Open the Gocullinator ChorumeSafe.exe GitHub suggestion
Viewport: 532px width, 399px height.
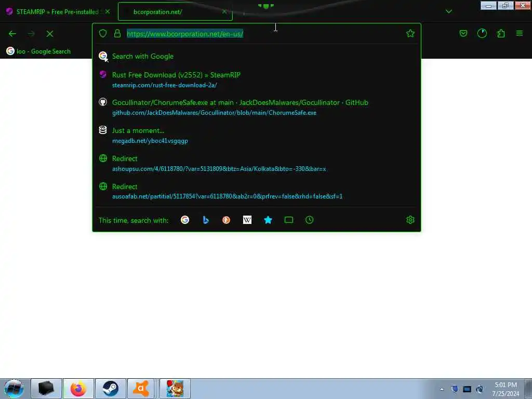tap(257, 107)
